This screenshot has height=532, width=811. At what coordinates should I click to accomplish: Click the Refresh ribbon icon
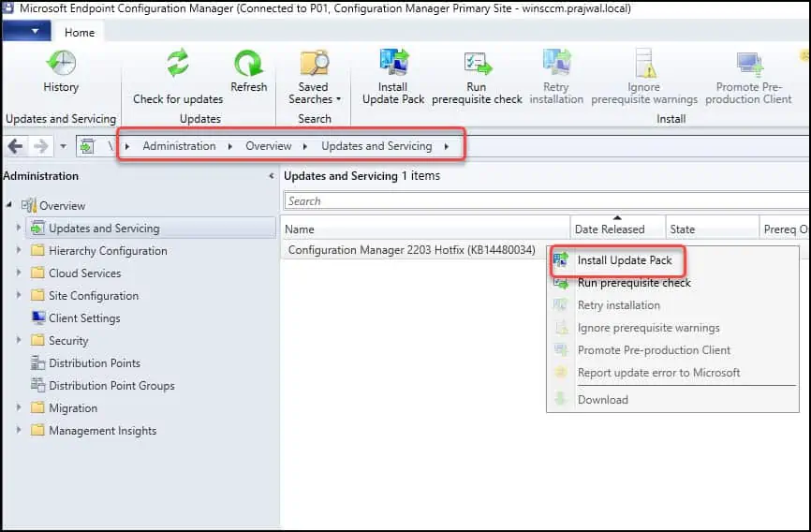(x=249, y=63)
